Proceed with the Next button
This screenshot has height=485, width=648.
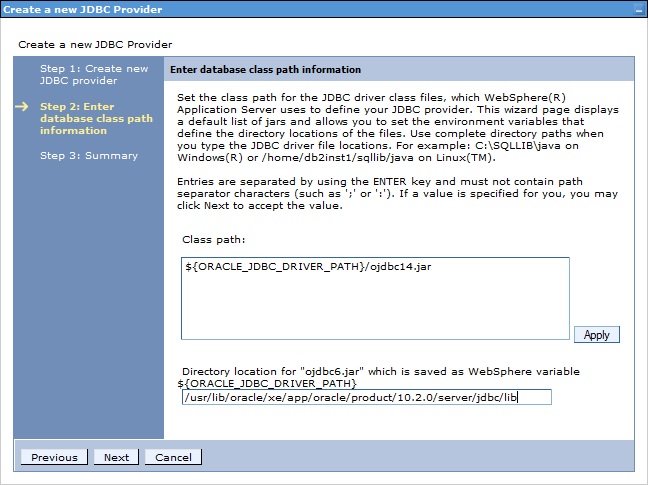click(116, 457)
